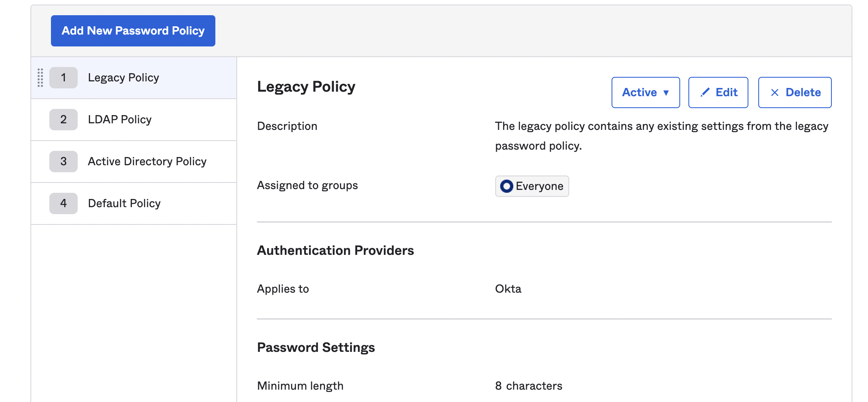Screen dimensions: 868x402
Task: Click the Everyone group label
Action: (539, 186)
